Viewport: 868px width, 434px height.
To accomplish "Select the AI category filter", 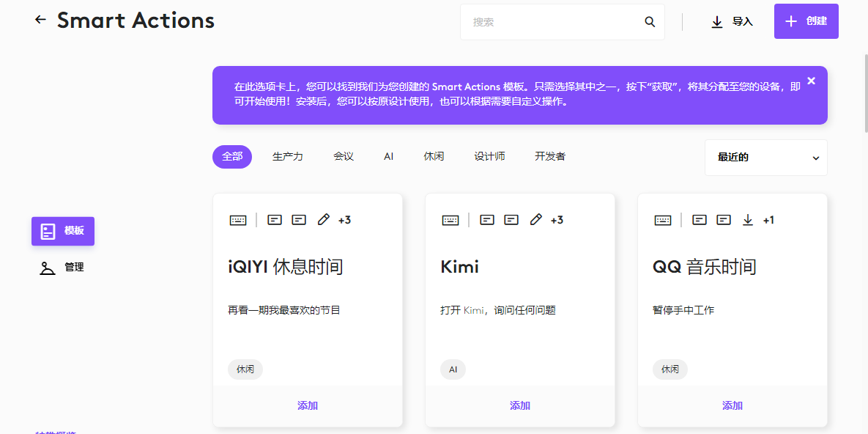I will tap(388, 156).
